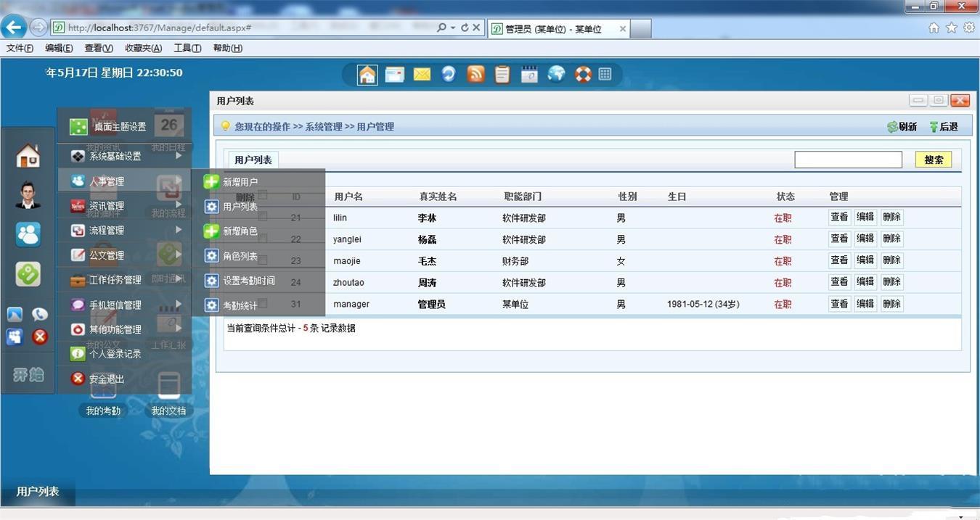
Task: Expand 手机短信管理 menu entry
Action: click(x=124, y=305)
